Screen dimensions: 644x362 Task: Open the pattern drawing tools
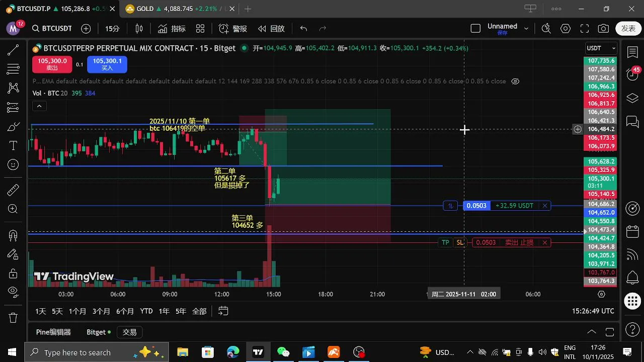coord(13,88)
